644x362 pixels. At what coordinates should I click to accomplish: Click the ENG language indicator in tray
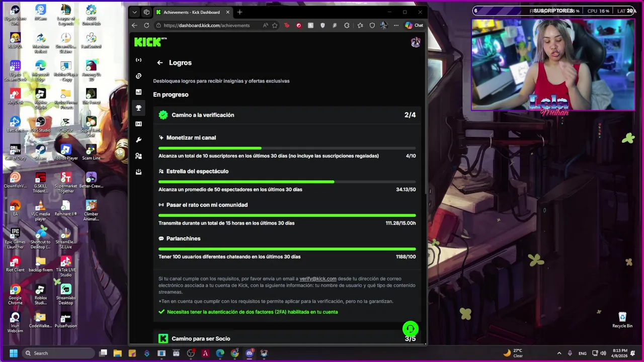click(582, 353)
